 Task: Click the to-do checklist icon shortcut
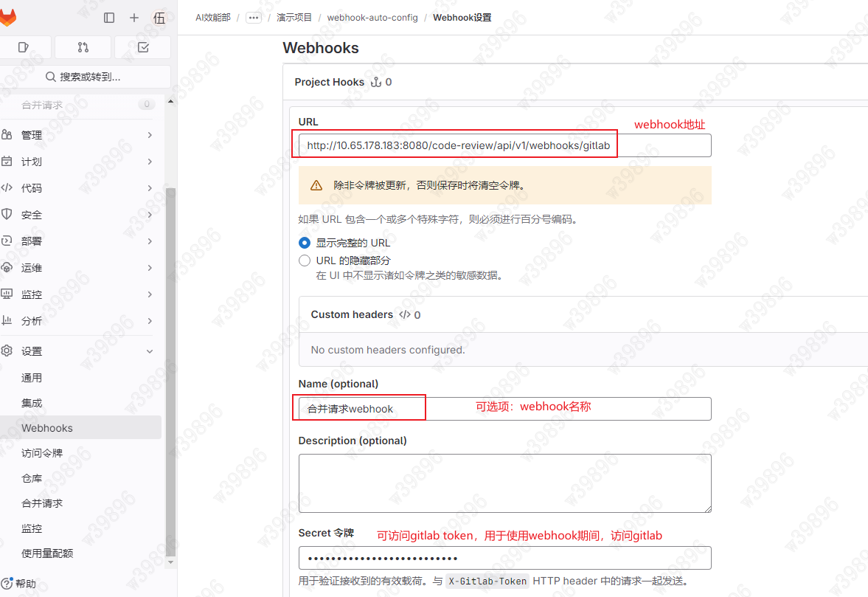click(142, 46)
